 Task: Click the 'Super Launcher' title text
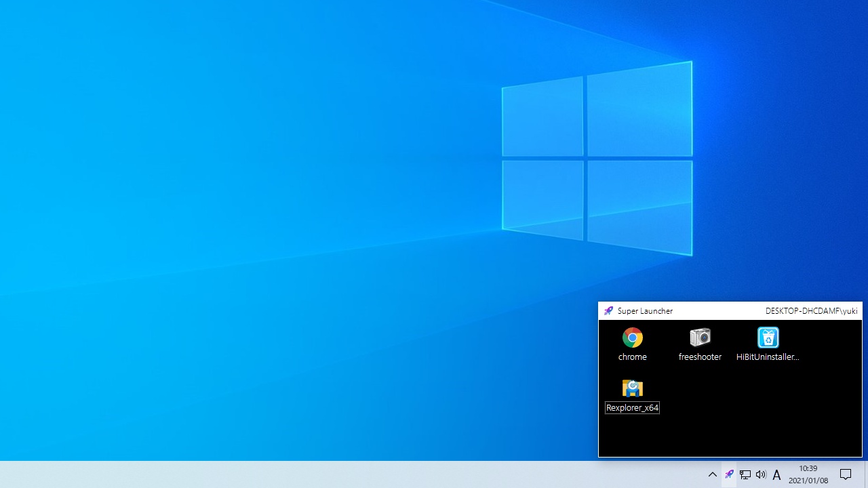coord(645,311)
